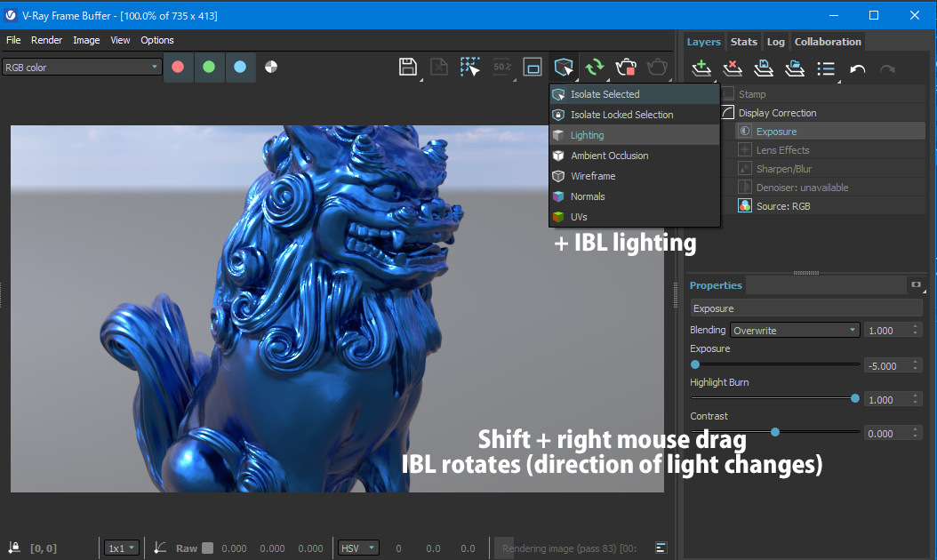Click the greyed Redo arrow icon
The height and width of the screenshot is (560, 937).
(x=887, y=68)
